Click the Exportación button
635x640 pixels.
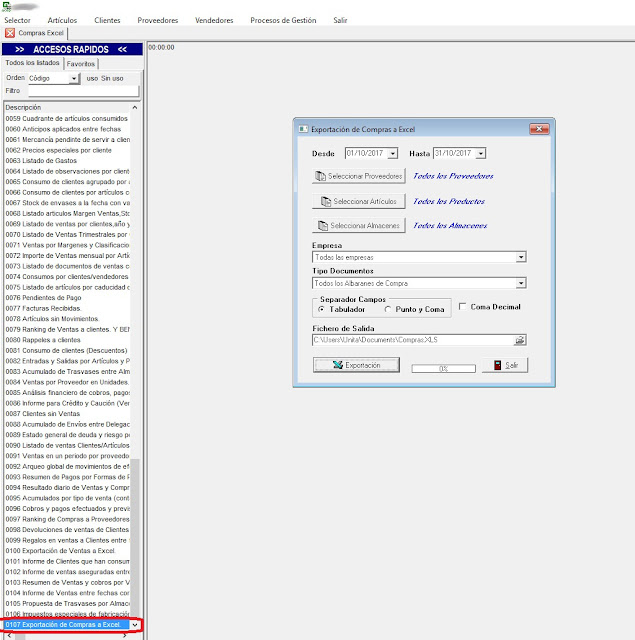[x=356, y=365]
